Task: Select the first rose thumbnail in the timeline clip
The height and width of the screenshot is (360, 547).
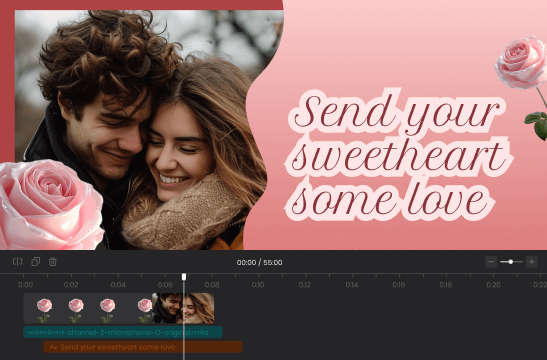Action: pyautogui.click(x=44, y=310)
